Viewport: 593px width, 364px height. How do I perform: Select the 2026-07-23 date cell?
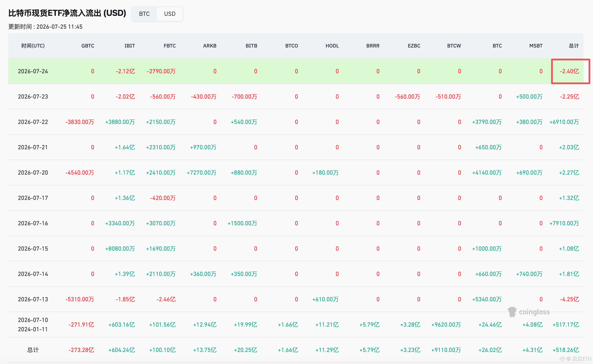[x=33, y=96]
